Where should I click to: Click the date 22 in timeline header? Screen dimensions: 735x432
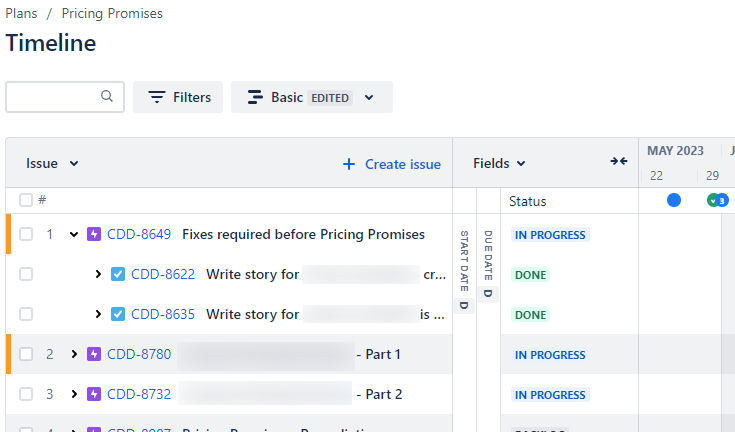click(x=656, y=176)
